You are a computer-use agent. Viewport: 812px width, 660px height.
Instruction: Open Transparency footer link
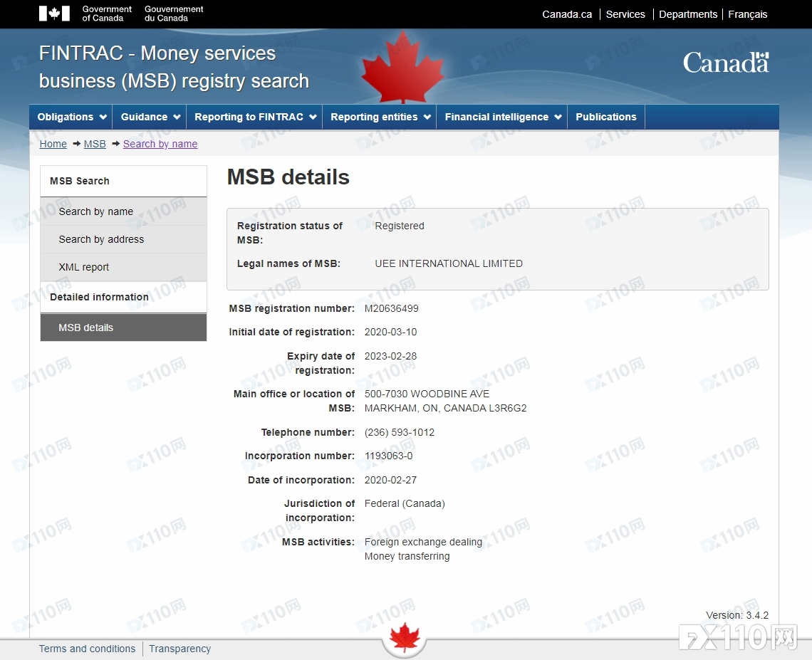click(x=179, y=649)
